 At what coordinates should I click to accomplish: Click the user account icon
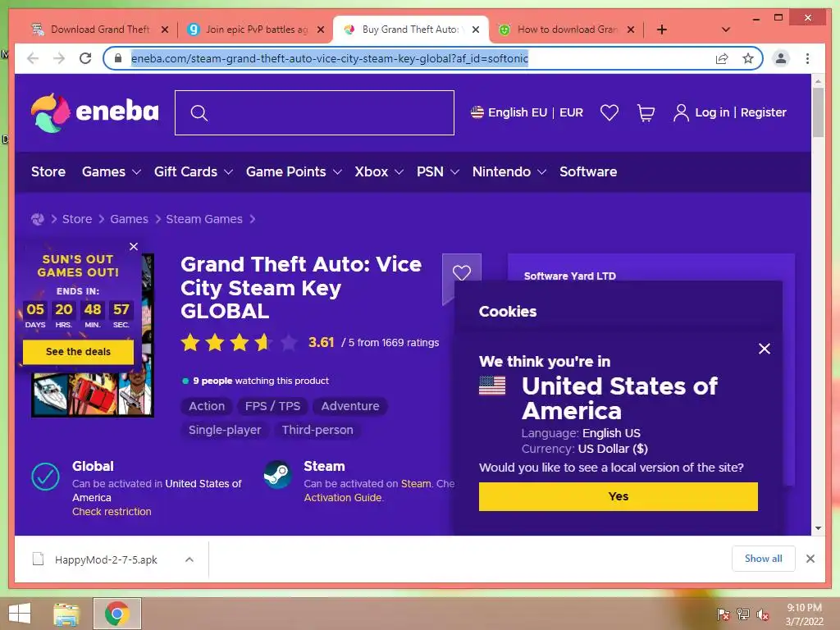[x=681, y=112]
